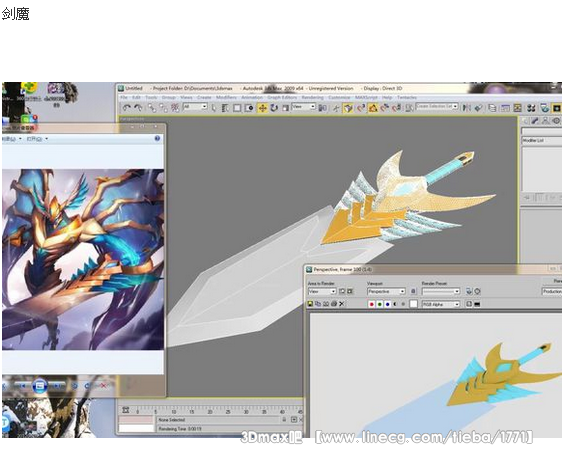Viewport: 562px width, 454px height.
Task: Activate the Select Object arrow tool
Action: [214, 107]
